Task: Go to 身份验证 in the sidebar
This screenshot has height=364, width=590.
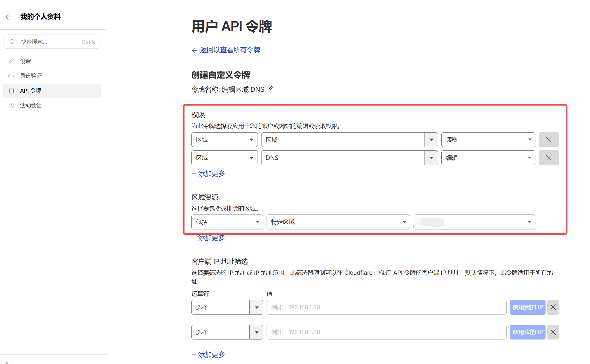Action: pos(31,76)
